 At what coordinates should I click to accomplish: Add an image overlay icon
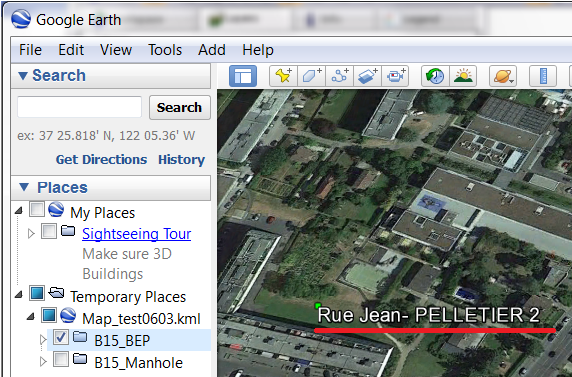(x=367, y=76)
